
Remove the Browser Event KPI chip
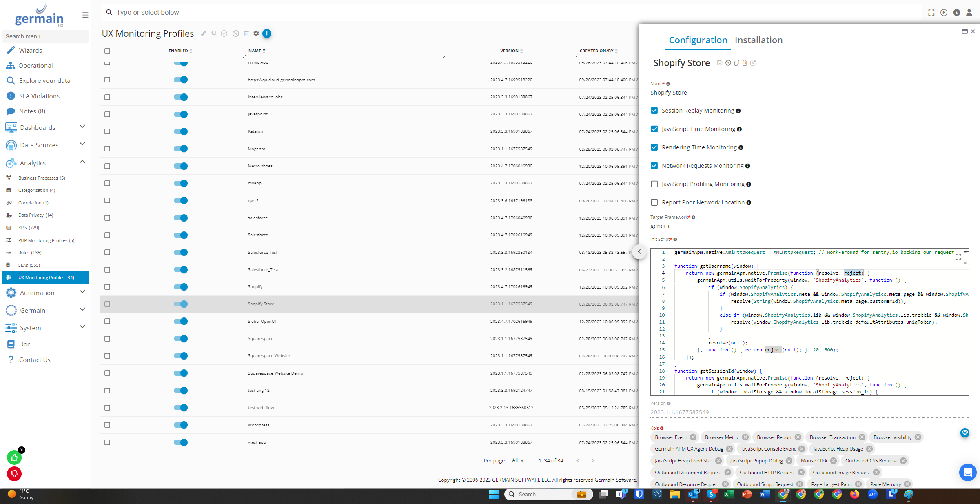click(693, 437)
